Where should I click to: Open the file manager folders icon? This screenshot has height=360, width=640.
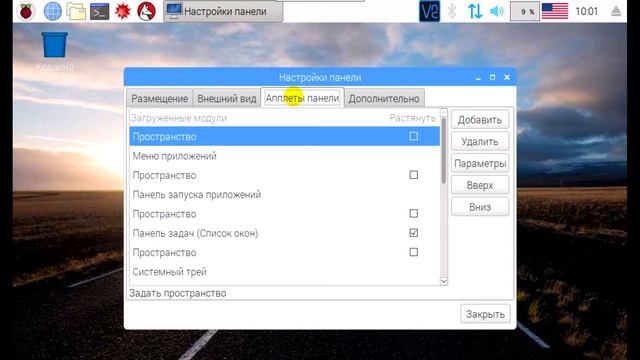(x=76, y=11)
